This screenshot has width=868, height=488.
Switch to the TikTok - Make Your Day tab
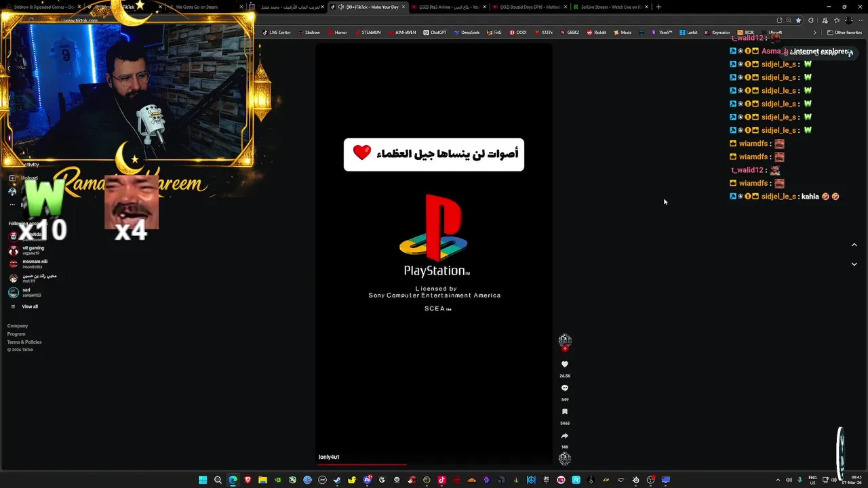pyautogui.click(x=368, y=7)
